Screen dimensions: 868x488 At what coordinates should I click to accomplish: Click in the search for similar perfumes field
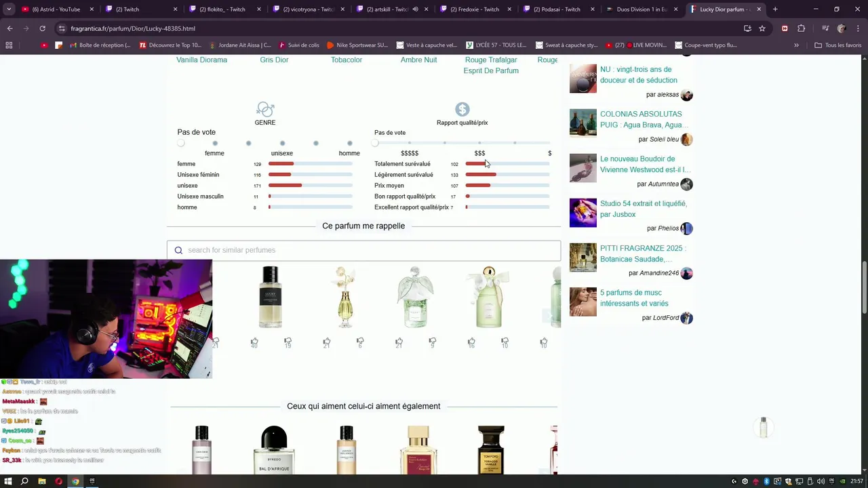363,250
